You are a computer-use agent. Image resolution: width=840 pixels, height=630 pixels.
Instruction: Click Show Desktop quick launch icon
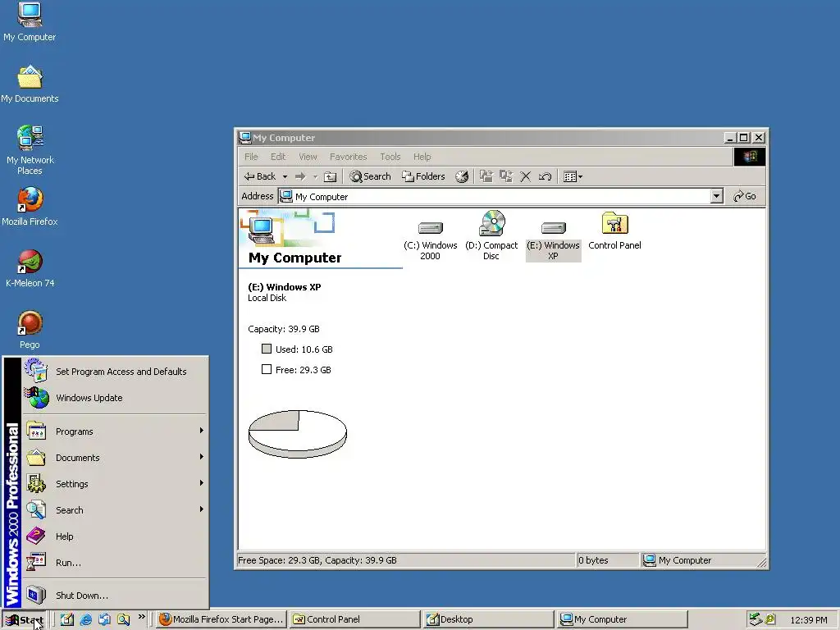click(67, 619)
